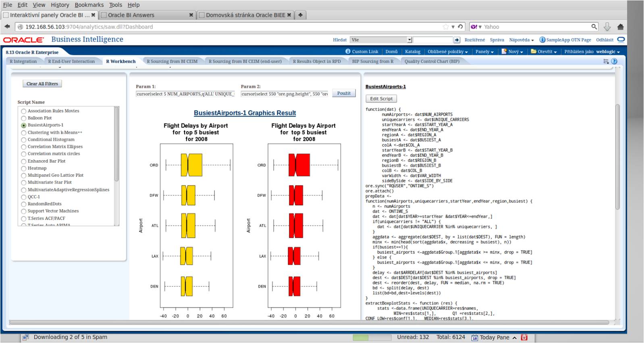Click the status bar download activity icon
644x343 pixels.
point(25,337)
